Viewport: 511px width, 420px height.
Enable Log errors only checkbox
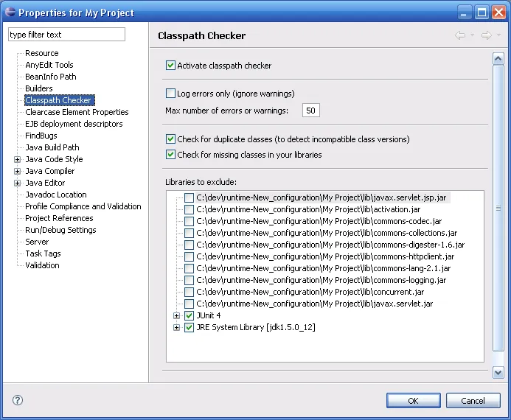tap(170, 94)
